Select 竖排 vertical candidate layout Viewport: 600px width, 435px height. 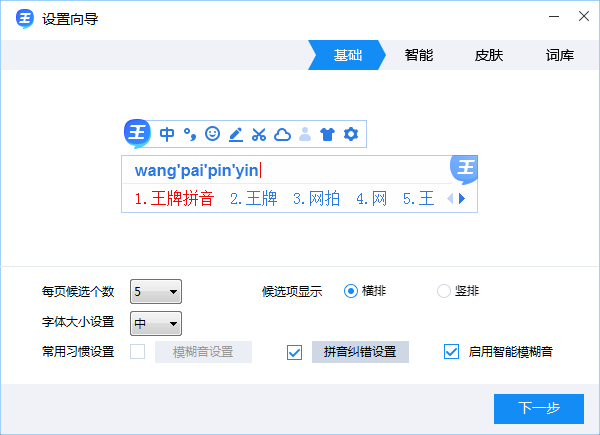[x=445, y=291]
